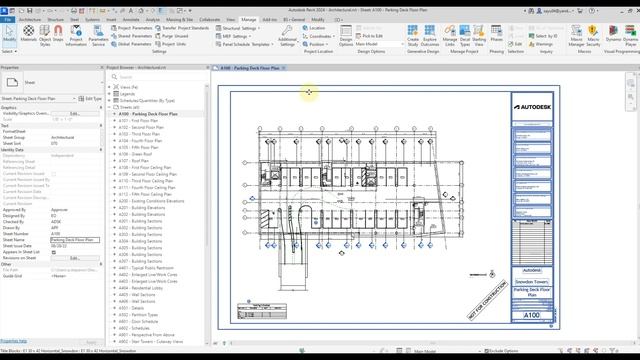
Task: Open MEP Settings dropdown
Action: [x=233, y=36]
